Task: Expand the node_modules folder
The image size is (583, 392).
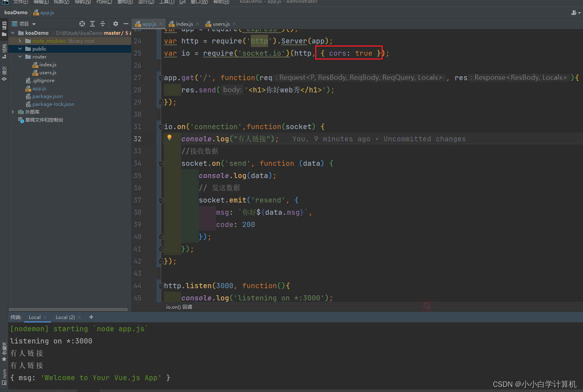Action: click(x=20, y=41)
